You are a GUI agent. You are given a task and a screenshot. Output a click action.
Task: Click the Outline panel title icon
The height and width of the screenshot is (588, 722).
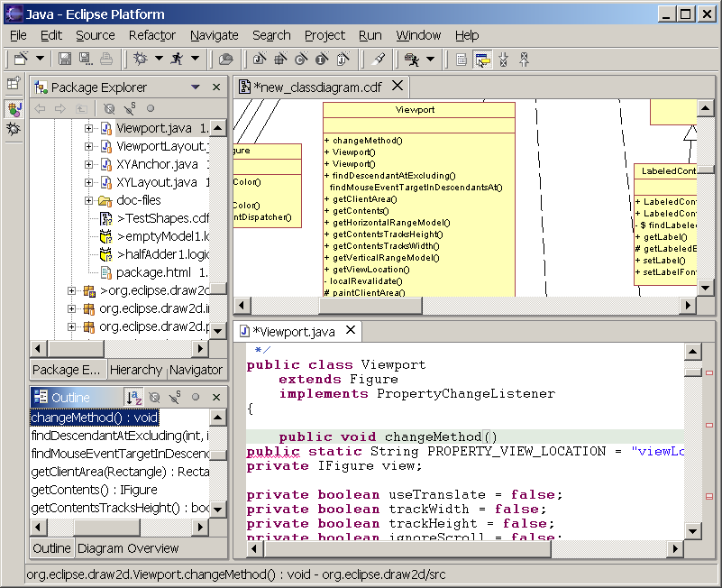[41, 397]
